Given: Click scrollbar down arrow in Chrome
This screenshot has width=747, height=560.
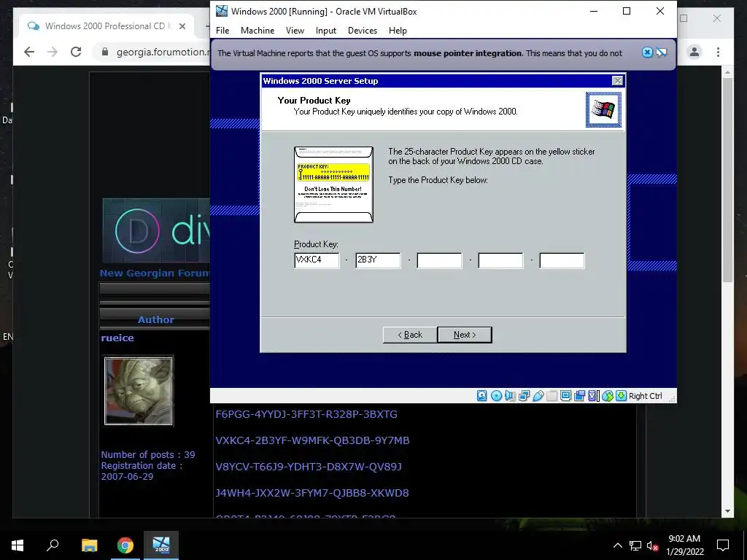Looking at the screenshot, I should click(727, 511).
